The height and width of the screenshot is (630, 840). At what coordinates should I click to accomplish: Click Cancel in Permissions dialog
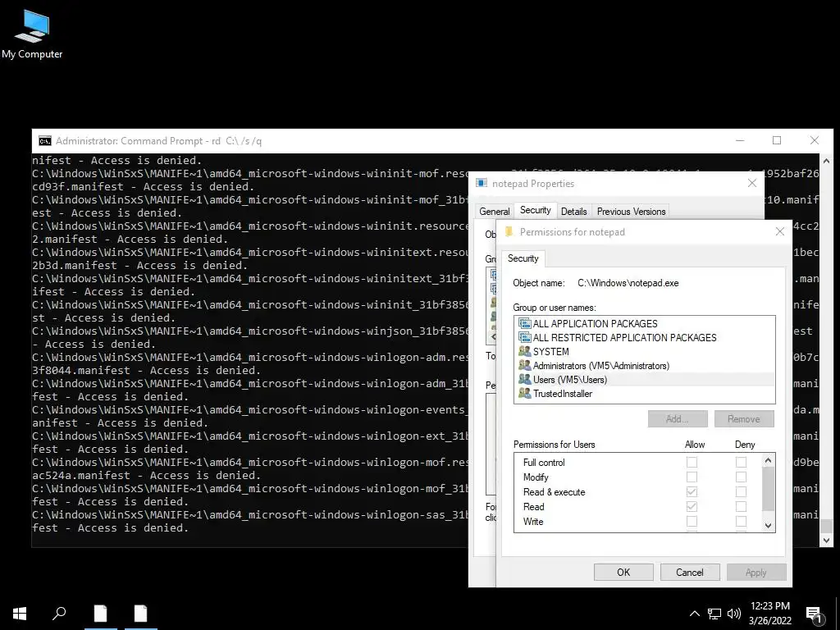pyautogui.click(x=690, y=572)
